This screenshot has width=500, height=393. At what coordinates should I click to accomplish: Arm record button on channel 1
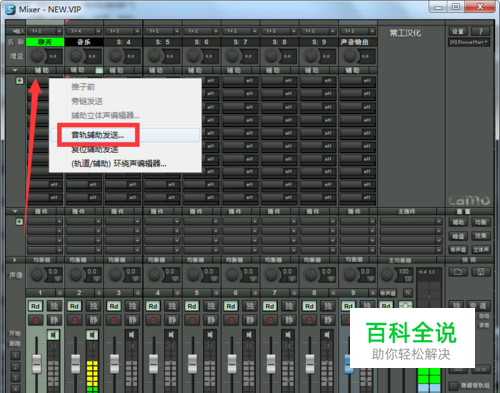pos(35,320)
